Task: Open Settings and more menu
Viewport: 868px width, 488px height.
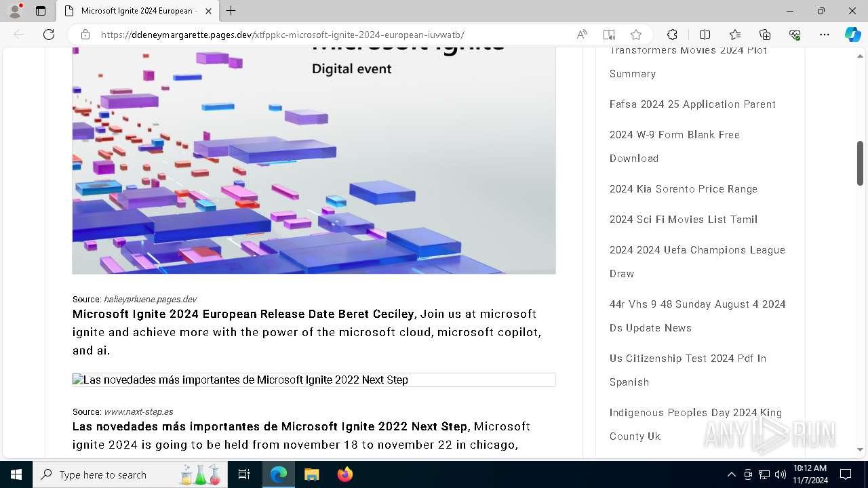Action: [825, 35]
